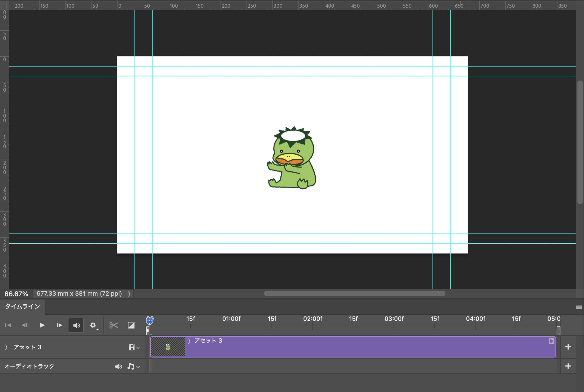Click the document info status arrow
The image size is (584, 392).
point(129,294)
